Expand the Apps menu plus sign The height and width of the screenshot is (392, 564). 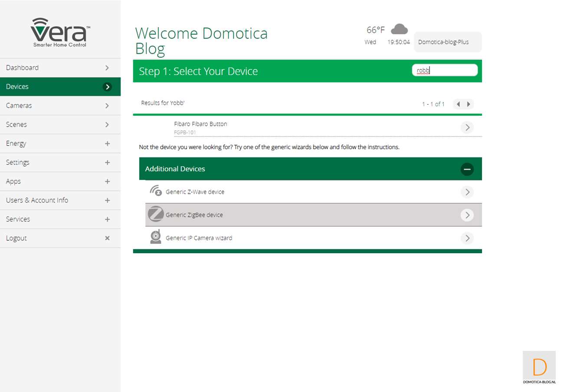[107, 181]
